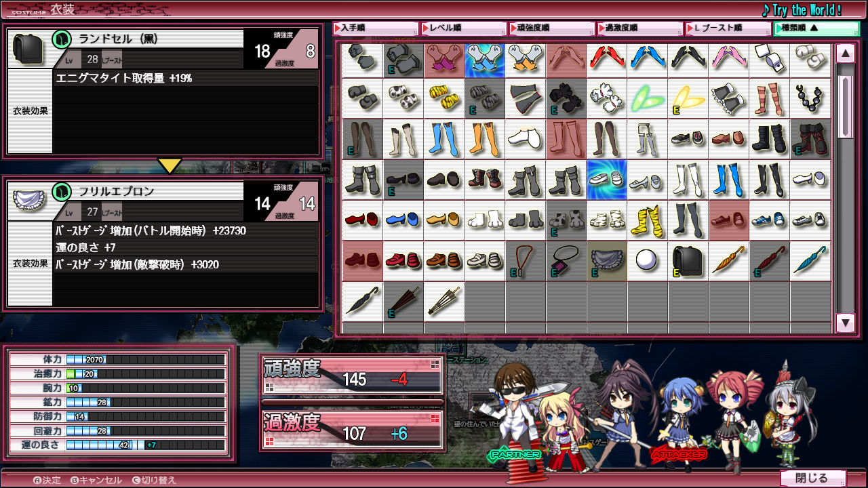Pick the white ball accessory
868x488 pixels.
[x=648, y=261]
